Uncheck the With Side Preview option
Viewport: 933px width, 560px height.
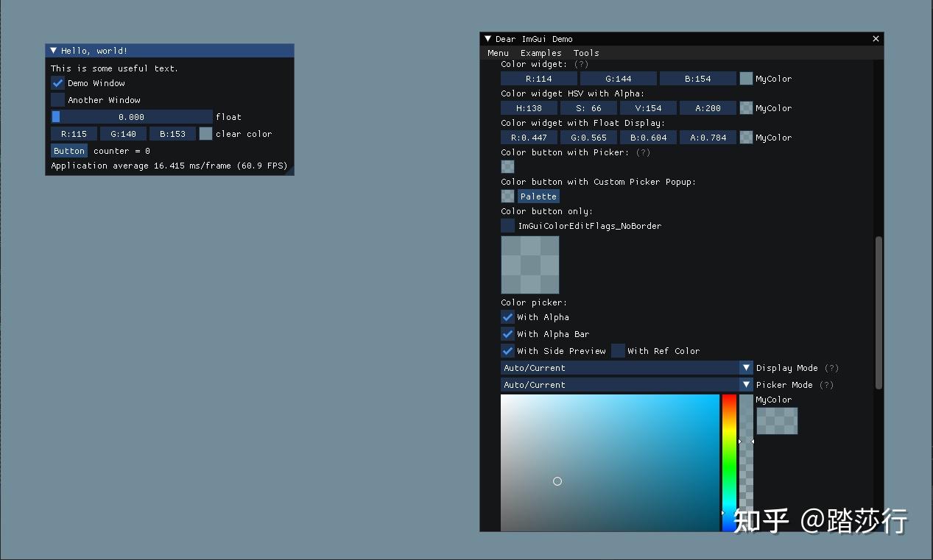[x=507, y=351]
